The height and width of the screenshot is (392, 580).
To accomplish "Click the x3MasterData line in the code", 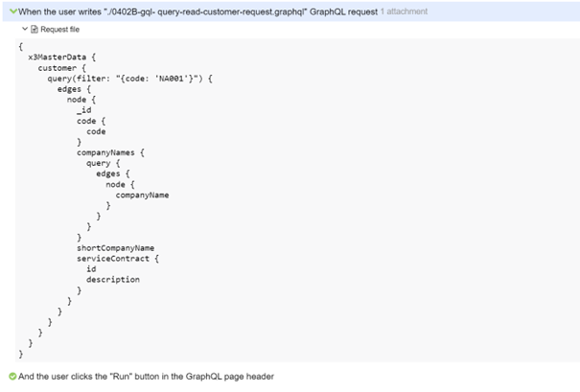I will [x=62, y=58].
